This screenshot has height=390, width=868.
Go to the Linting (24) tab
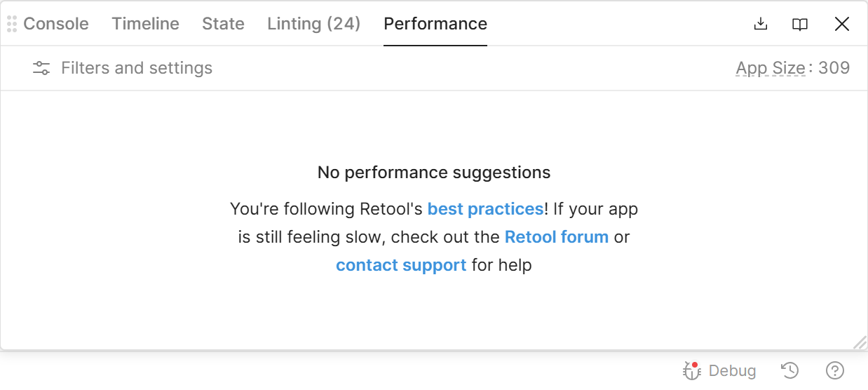tap(313, 24)
